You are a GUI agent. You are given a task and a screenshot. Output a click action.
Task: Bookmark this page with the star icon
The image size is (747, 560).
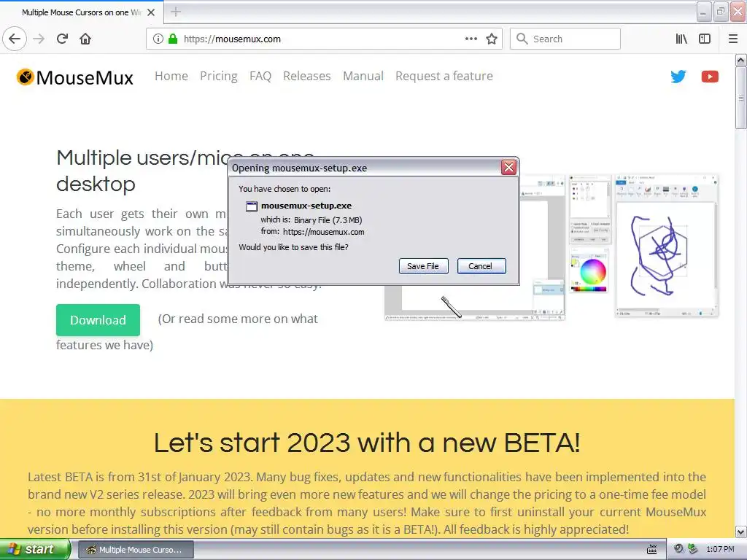pyautogui.click(x=492, y=39)
